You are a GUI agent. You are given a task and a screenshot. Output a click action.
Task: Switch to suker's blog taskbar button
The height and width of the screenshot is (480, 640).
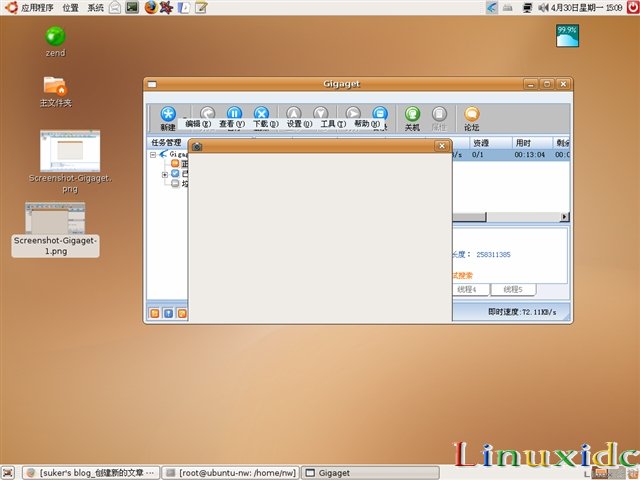[91, 473]
